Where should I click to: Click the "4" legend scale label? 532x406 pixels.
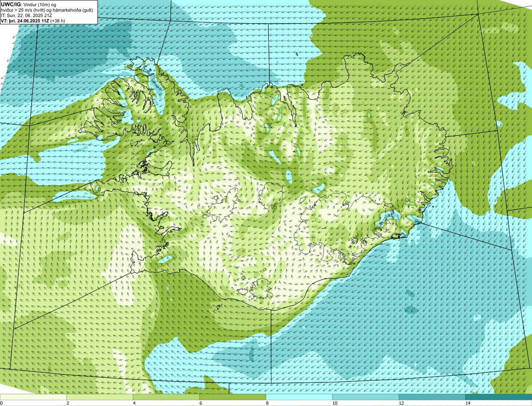coord(134,403)
